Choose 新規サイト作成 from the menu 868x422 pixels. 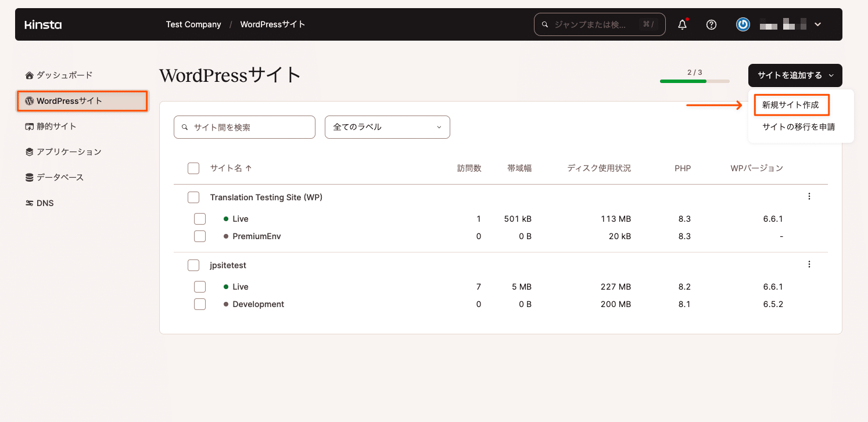click(792, 105)
